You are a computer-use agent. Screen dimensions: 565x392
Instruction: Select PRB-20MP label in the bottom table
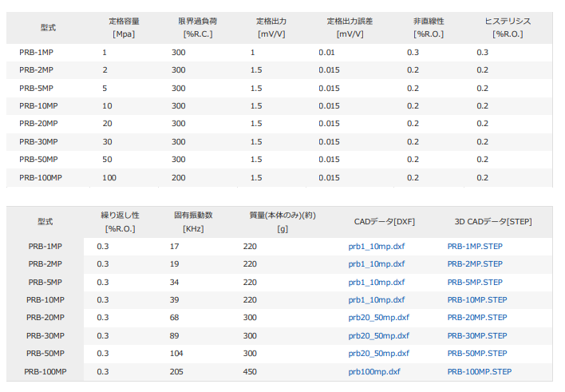(x=45, y=318)
